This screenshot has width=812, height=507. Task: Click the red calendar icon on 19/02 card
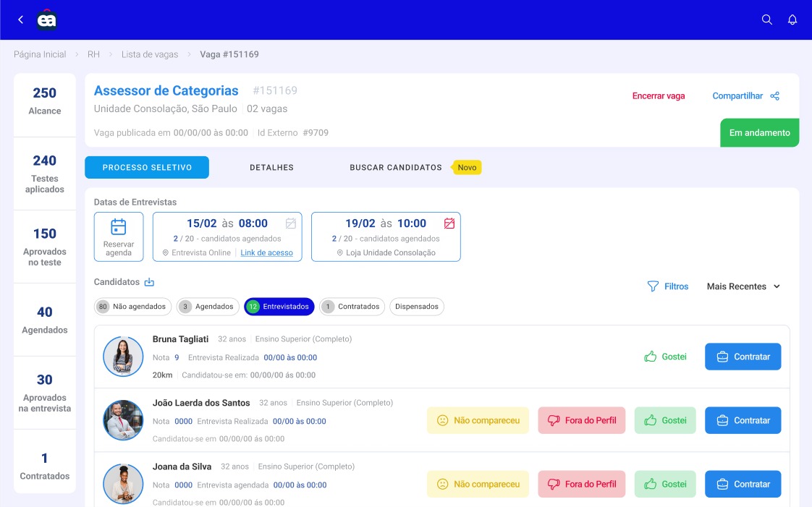point(449,223)
